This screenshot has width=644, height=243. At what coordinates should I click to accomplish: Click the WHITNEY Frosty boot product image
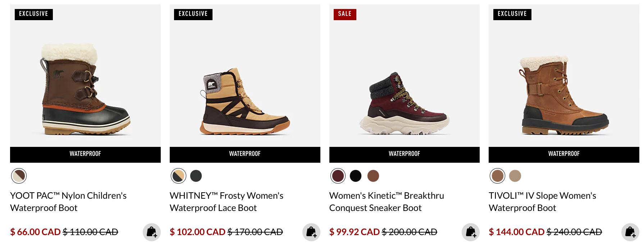tap(245, 101)
